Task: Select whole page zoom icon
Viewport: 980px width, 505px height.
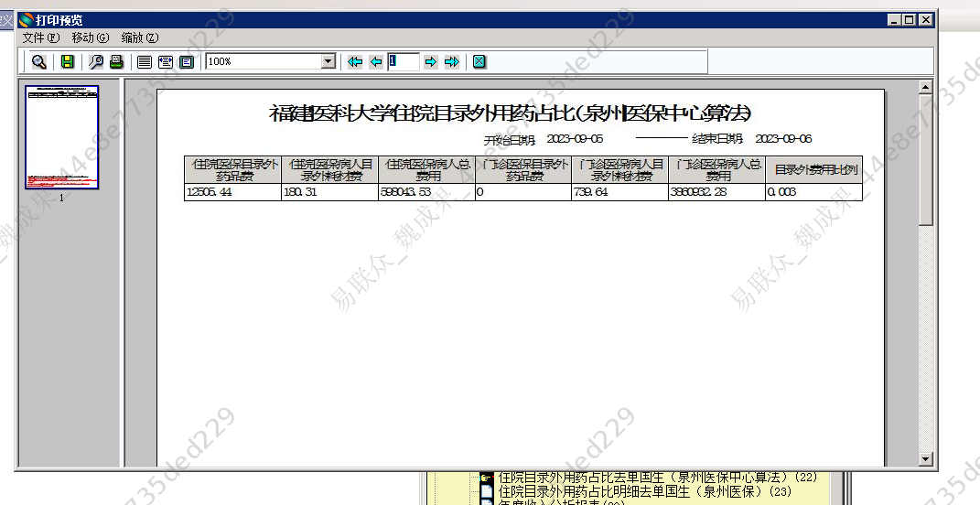Action: [x=187, y=61]
